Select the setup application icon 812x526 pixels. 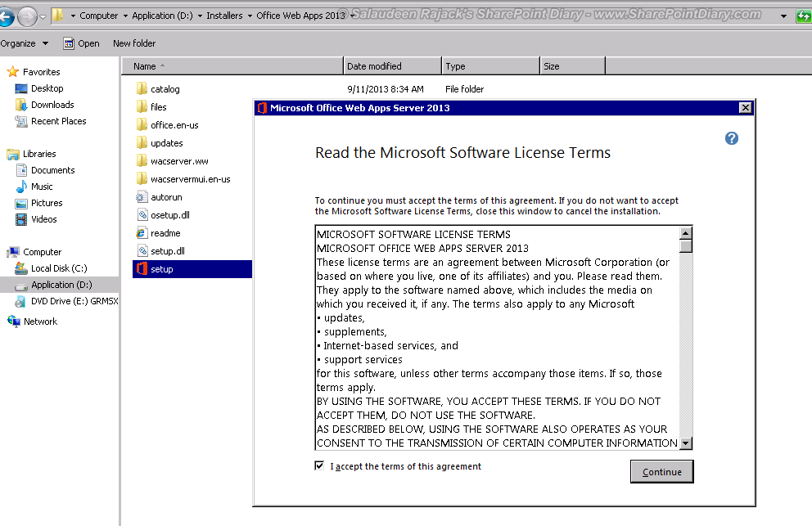142,268
